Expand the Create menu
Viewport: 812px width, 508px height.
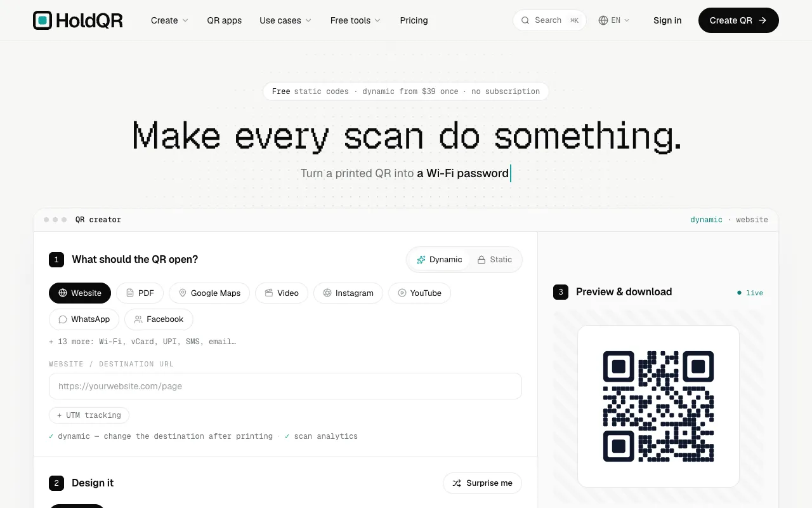point(169,20)
